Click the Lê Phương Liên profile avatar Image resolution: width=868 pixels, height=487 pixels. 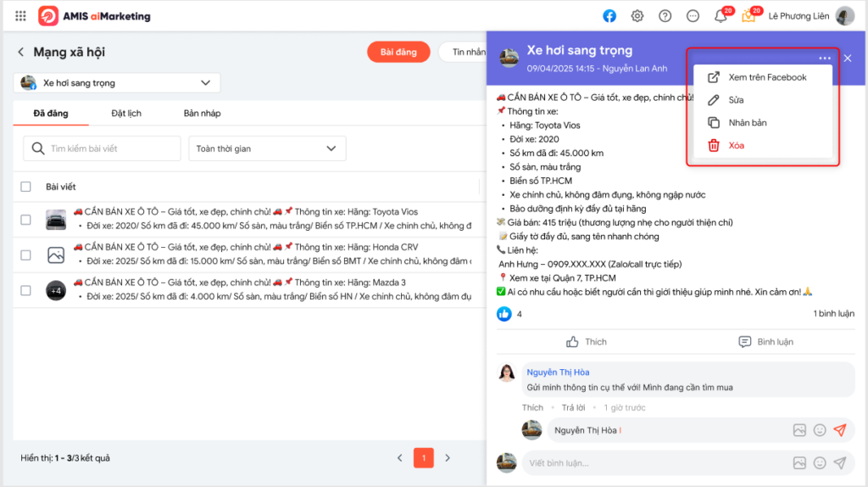pyautogui.click(x=845, y=16)
